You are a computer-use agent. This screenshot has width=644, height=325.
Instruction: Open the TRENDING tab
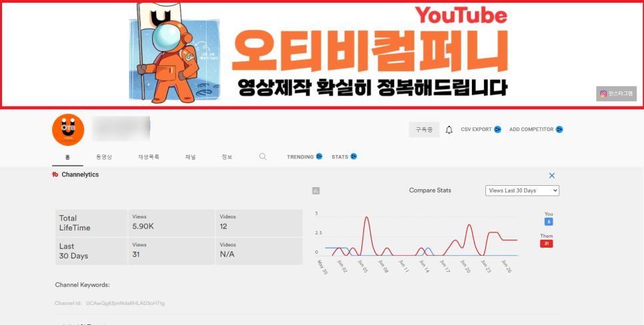(x=305, y=157)
